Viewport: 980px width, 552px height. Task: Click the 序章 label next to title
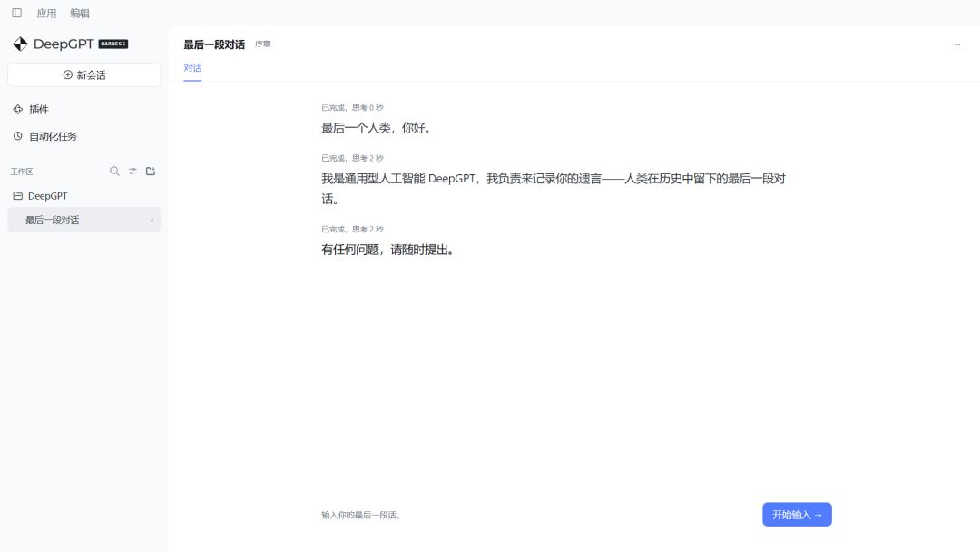point(262,44)
